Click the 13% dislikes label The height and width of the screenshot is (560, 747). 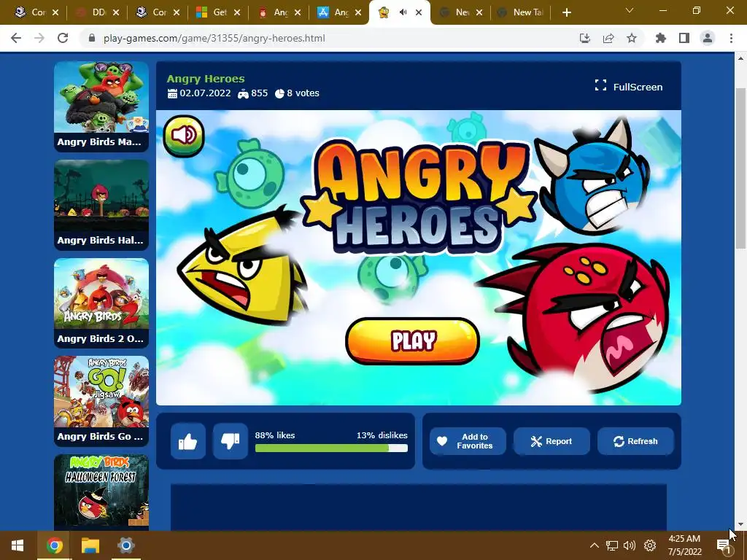(x=382, y=435)
